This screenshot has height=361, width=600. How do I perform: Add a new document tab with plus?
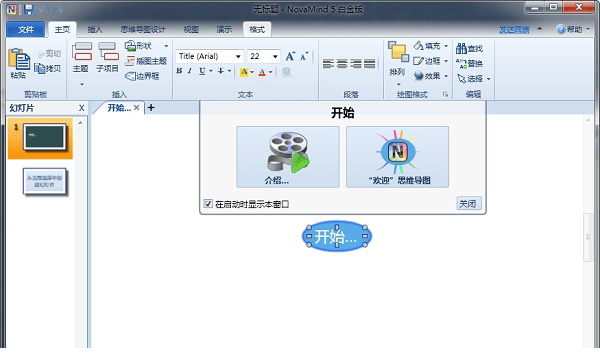(x=151, y=108)
